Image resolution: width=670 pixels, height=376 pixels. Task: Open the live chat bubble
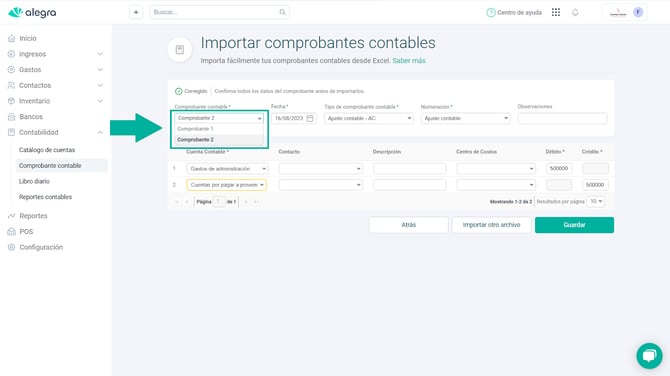(649, 355)
